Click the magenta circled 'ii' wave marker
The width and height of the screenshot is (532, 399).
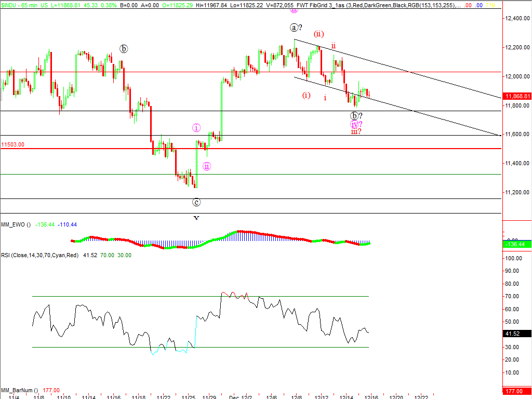pos(207,166)
